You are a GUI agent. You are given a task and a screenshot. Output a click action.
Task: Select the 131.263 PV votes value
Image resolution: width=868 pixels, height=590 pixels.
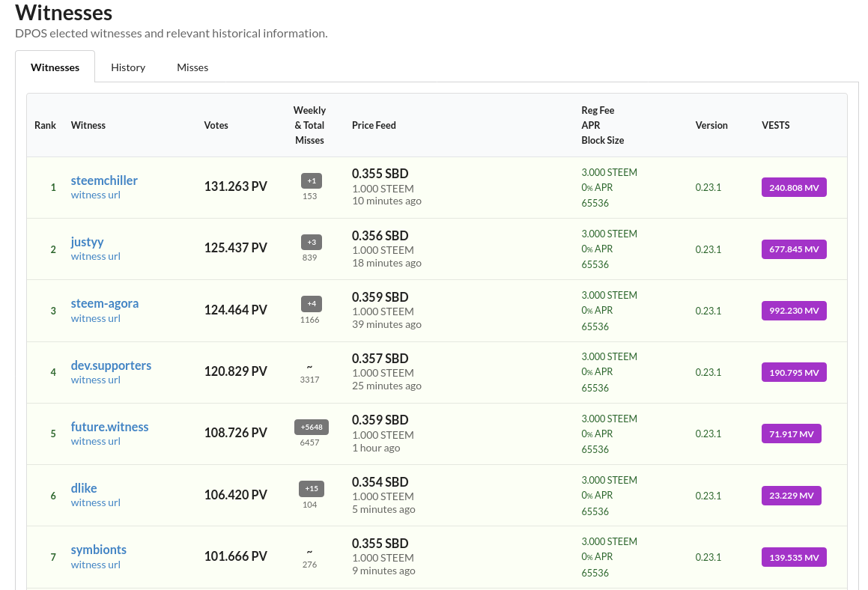click(x=235, y=186)
